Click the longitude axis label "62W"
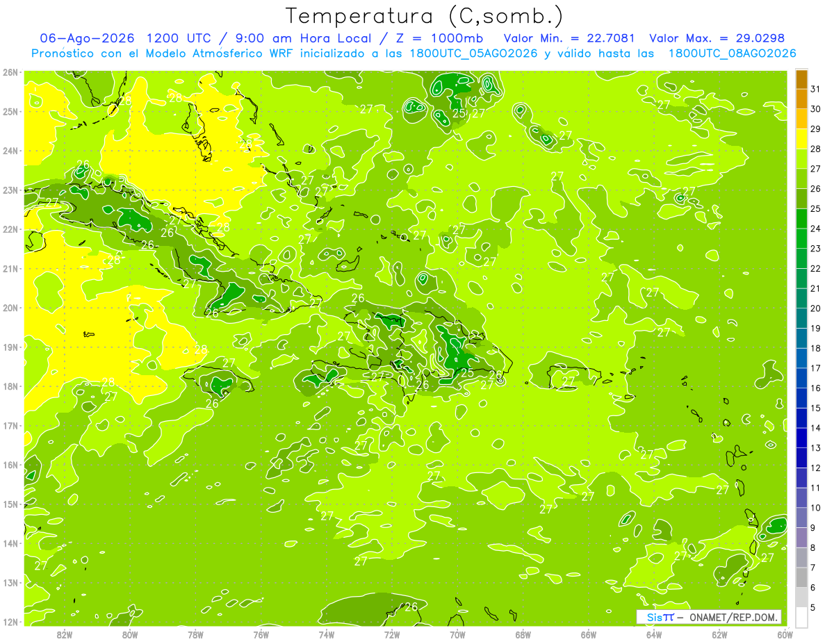The width and height of the screenshot is (834, 644). [719, 634]
